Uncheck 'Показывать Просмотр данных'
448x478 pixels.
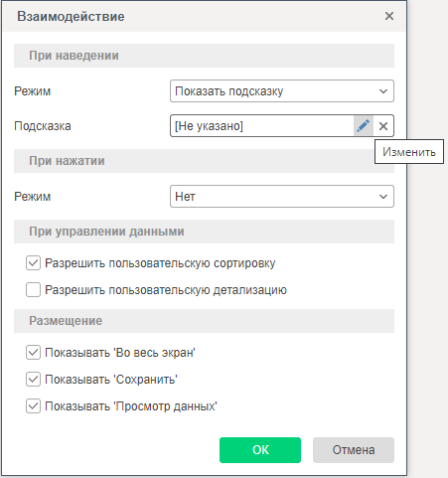tap(33, 406)
